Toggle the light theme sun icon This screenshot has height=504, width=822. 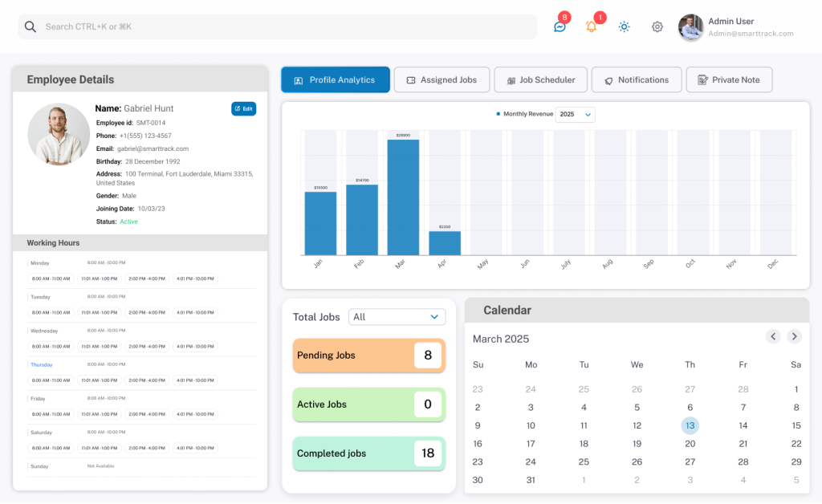click(x=624, y=26)
